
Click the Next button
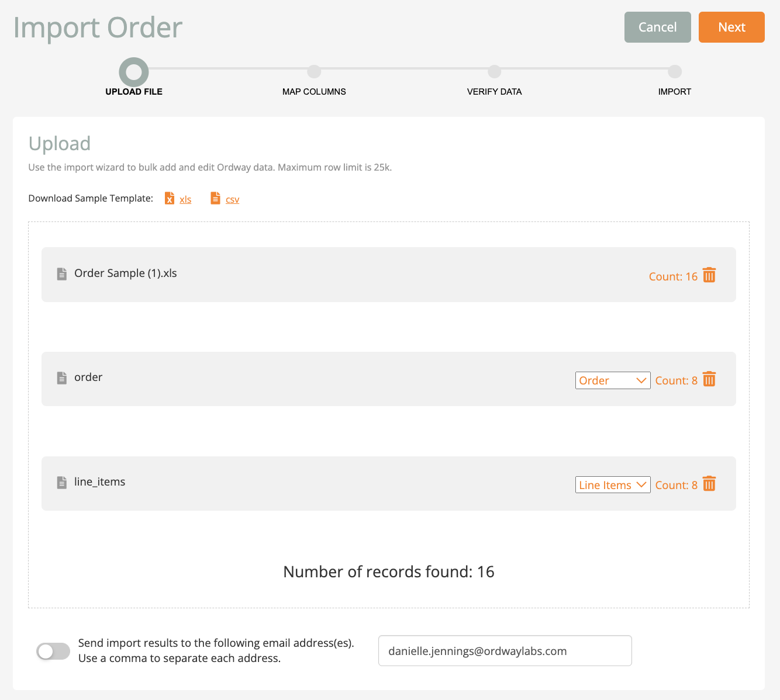coord(731,27)
